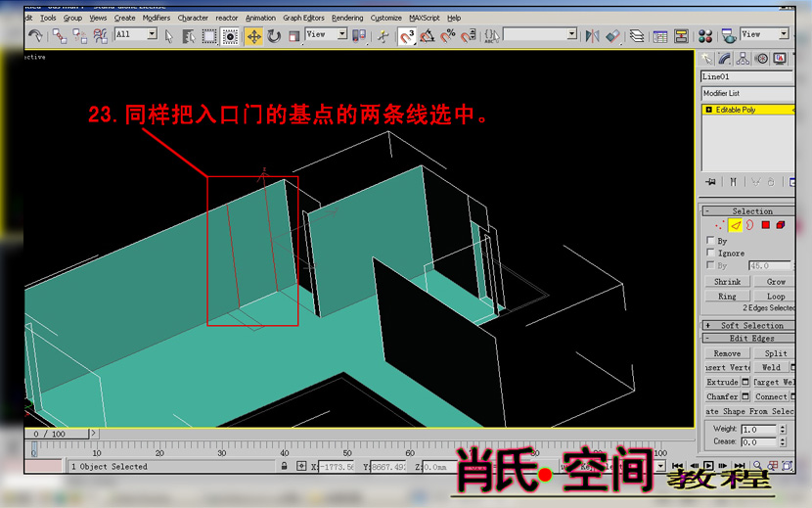Open the Extrude settings box

coord(745,382)
